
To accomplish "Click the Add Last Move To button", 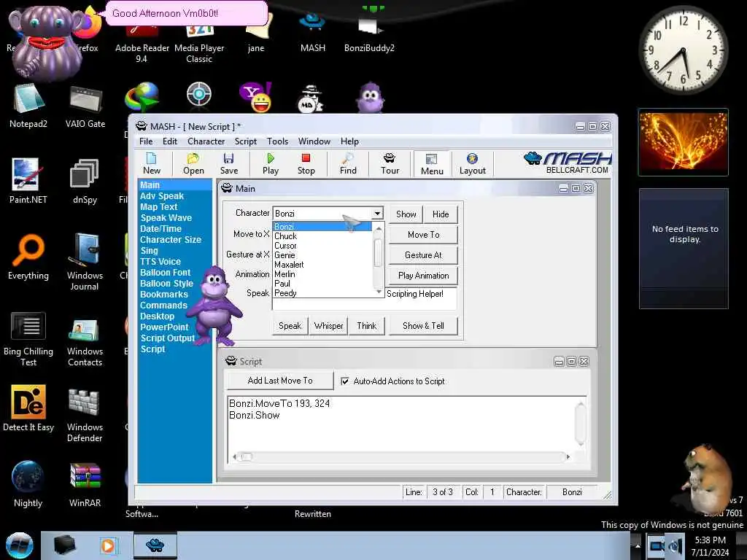I will click(280, 381).
